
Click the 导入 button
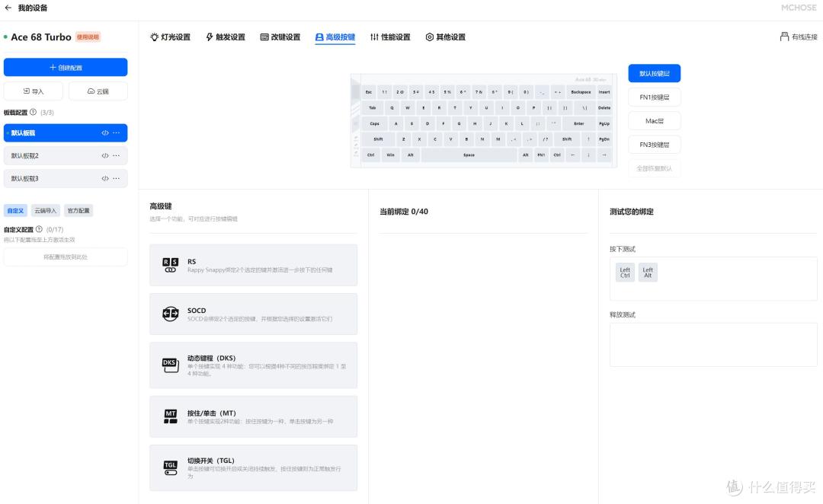(x=33, y=91)
